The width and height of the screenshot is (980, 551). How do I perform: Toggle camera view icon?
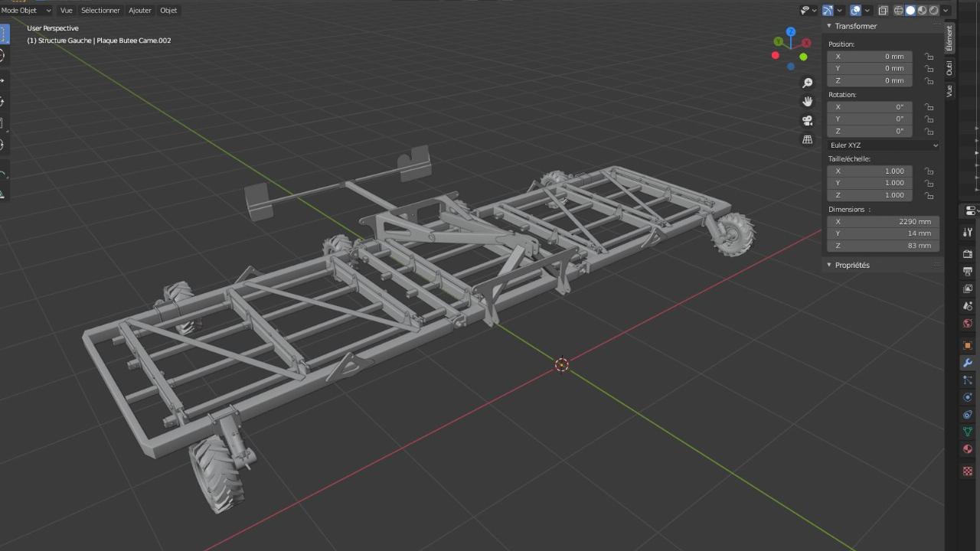[x=807, y=121]
